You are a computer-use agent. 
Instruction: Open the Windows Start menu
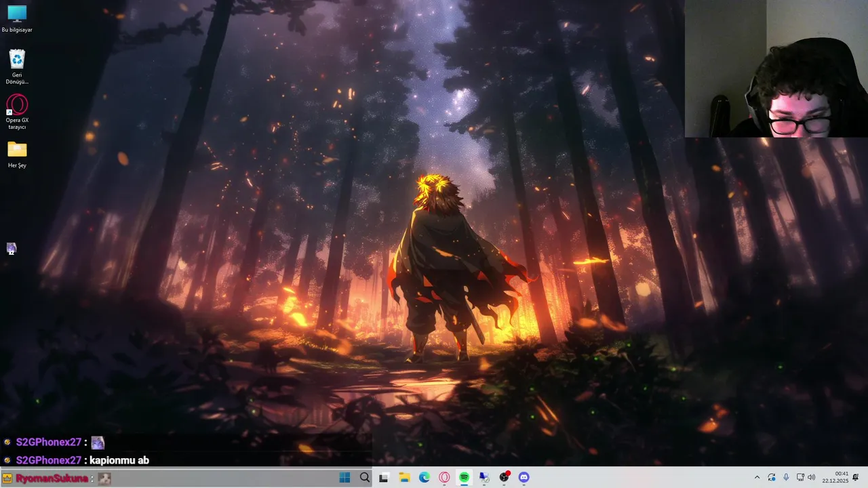click(x=344, y=477)
